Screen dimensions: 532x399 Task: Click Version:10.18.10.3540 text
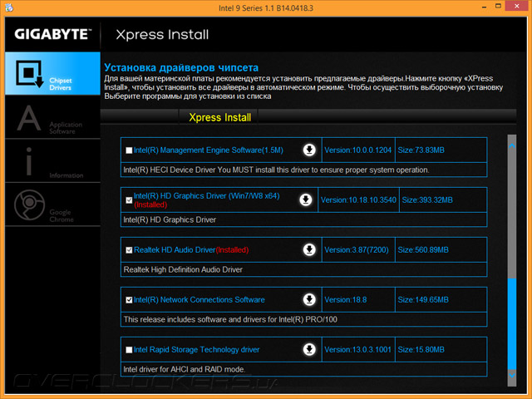[358, 199]
